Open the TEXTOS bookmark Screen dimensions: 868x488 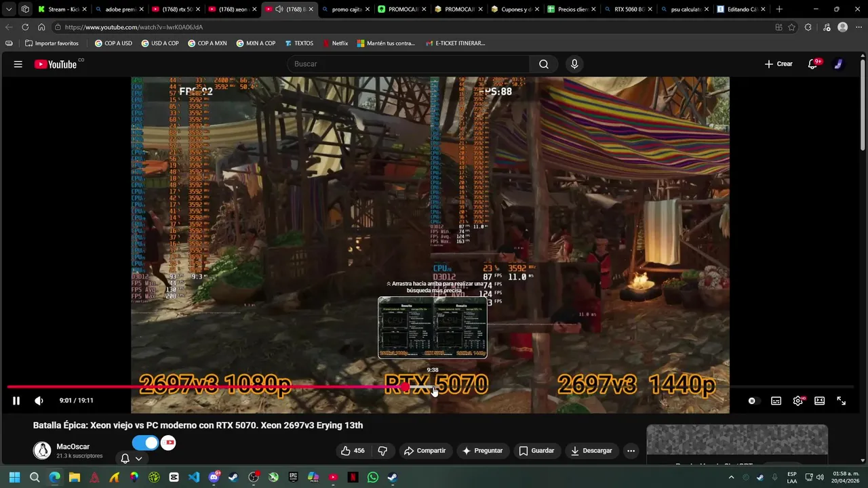click(x=299, y=43)
